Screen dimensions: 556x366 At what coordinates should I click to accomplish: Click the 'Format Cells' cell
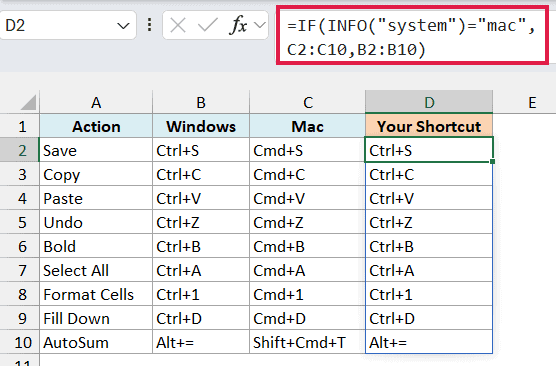pyautogui.click(x=96, y=294)
